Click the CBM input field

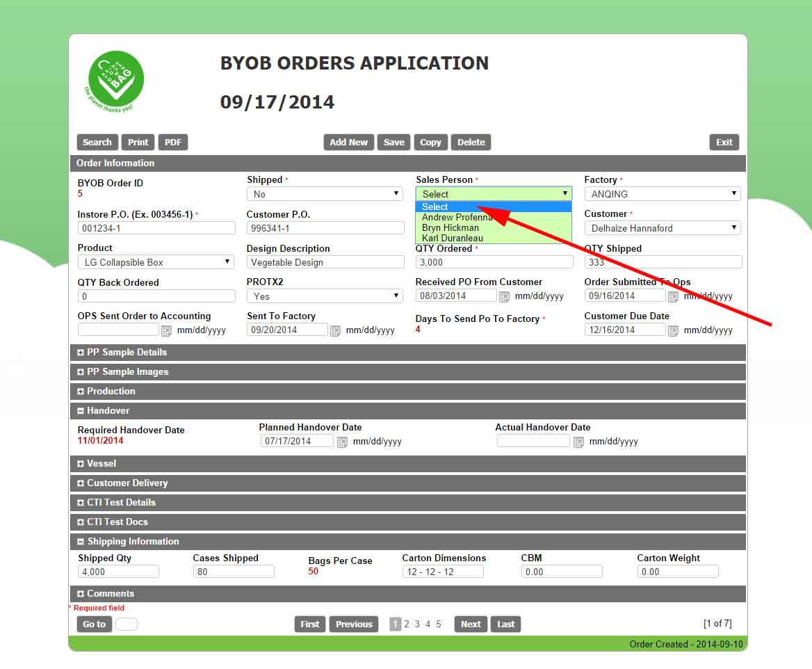point(561,572)
